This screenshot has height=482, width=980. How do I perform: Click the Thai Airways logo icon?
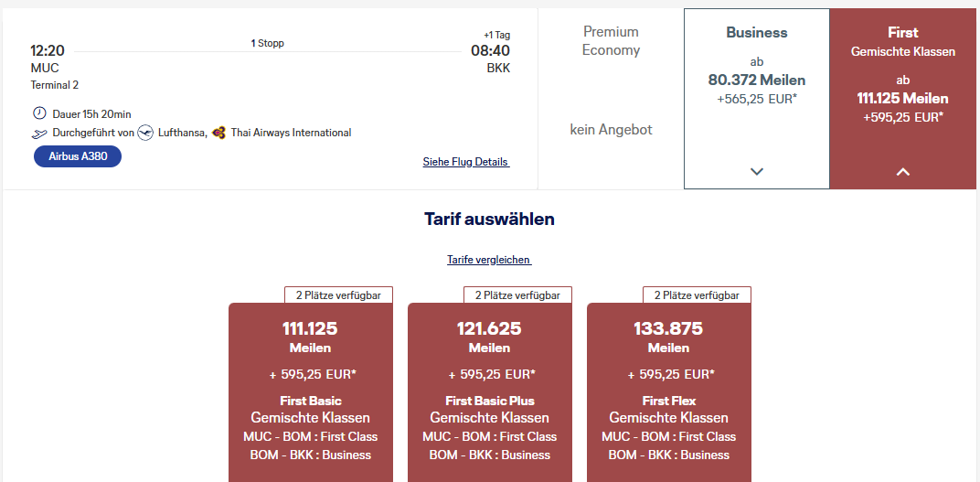(x=218, y=133)
